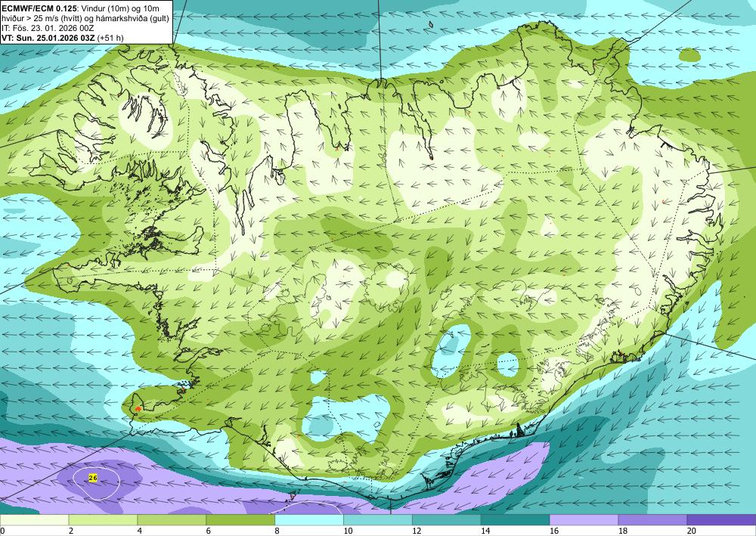Pick the teal 12–14 m/s swatch
756x536 pixels.
(x=447, y=520)
